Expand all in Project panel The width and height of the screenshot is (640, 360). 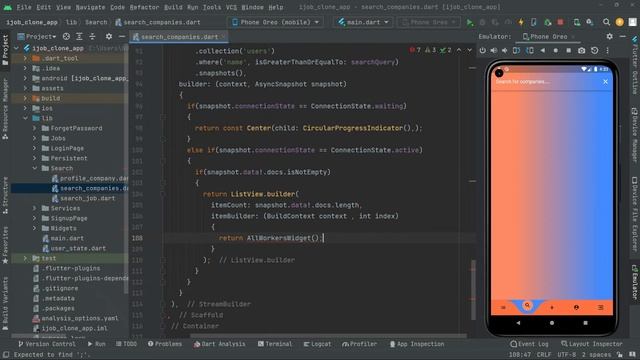[x=79, y=36]
